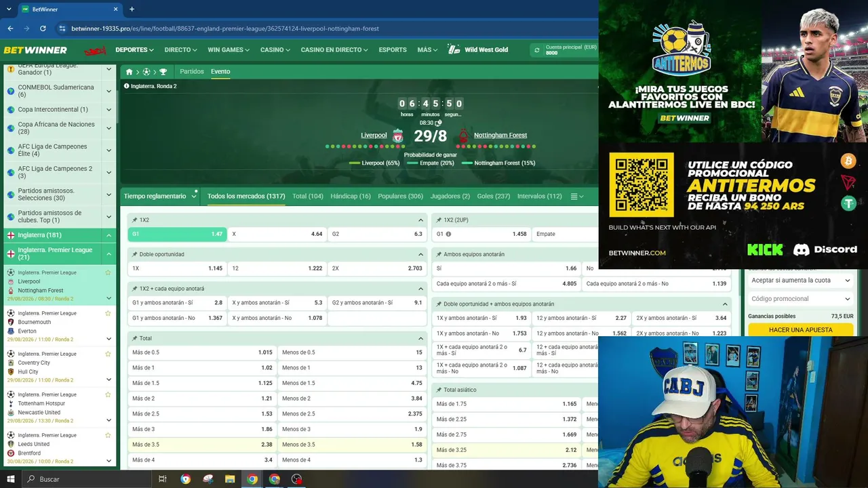This screenshot has width=868, height=488.
Task: Collapse the Doble oportunidad market
Action: [420, 254]
